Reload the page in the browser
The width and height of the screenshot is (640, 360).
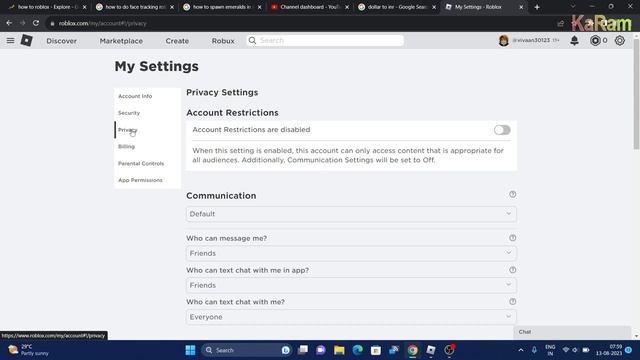36,23
